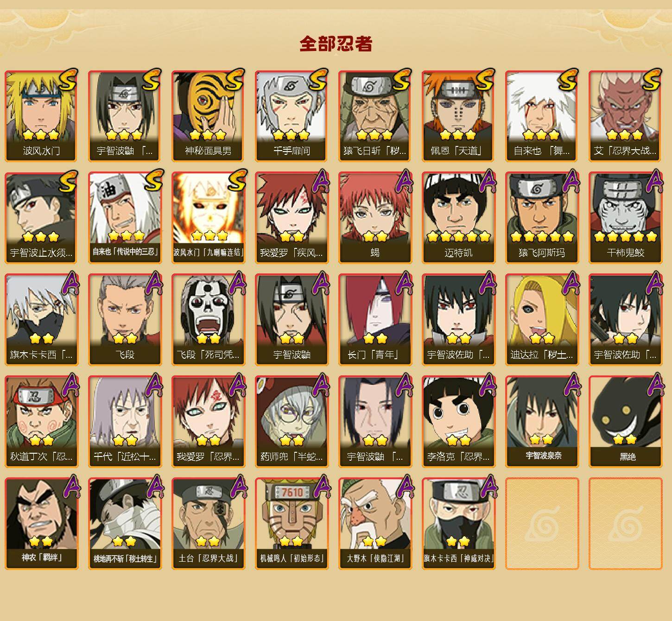
Task: Click the 佩恩「天道」 card
Action: (459, 116)
